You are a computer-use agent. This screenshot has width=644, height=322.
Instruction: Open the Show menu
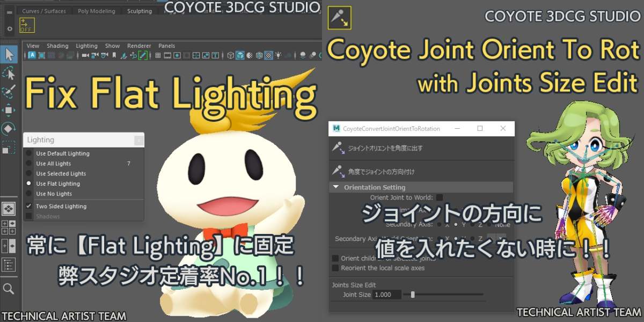(x=112, y=46)
